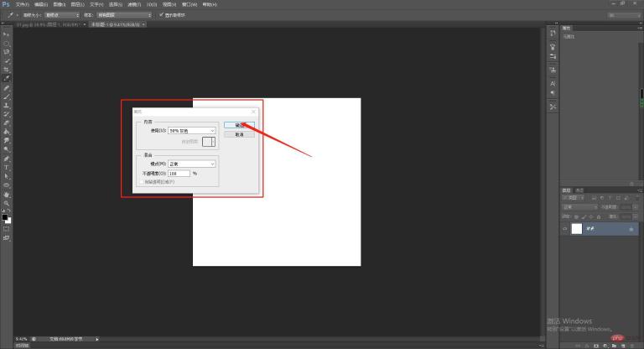The width and height of the screenshot is (644, 349).
Task: Click the Properties panel tab
Action: click(566, 28)
